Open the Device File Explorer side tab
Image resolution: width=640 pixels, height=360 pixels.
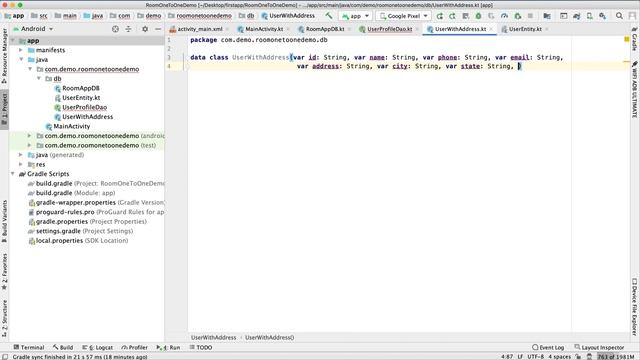(635, 306)
